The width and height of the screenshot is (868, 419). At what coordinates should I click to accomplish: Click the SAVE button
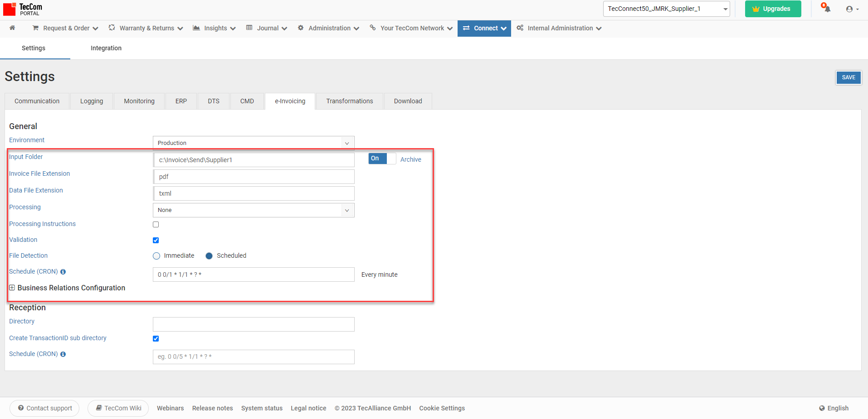(848, 77)
